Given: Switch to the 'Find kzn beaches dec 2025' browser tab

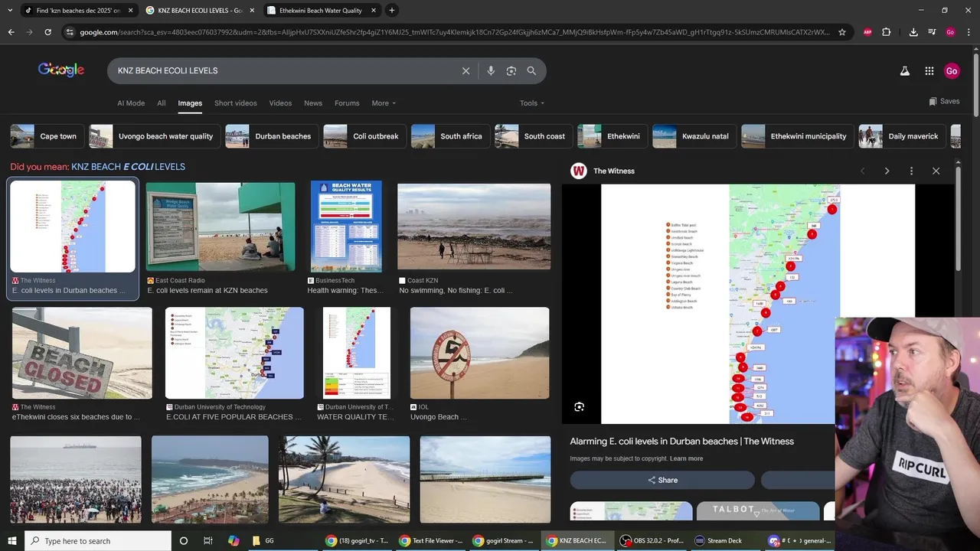Looking at the screenshot, I should point(77,10).
